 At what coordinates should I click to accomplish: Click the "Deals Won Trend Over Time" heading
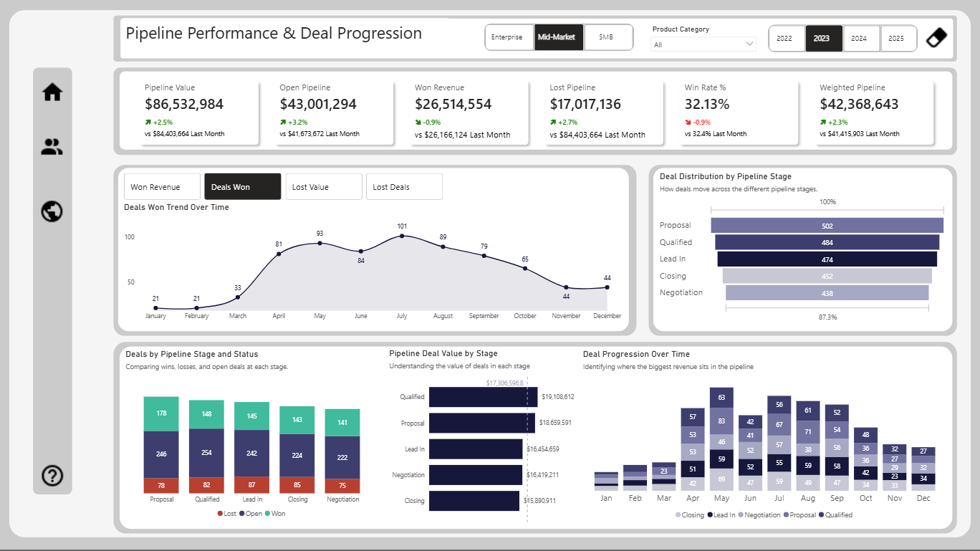click(176, 208)
